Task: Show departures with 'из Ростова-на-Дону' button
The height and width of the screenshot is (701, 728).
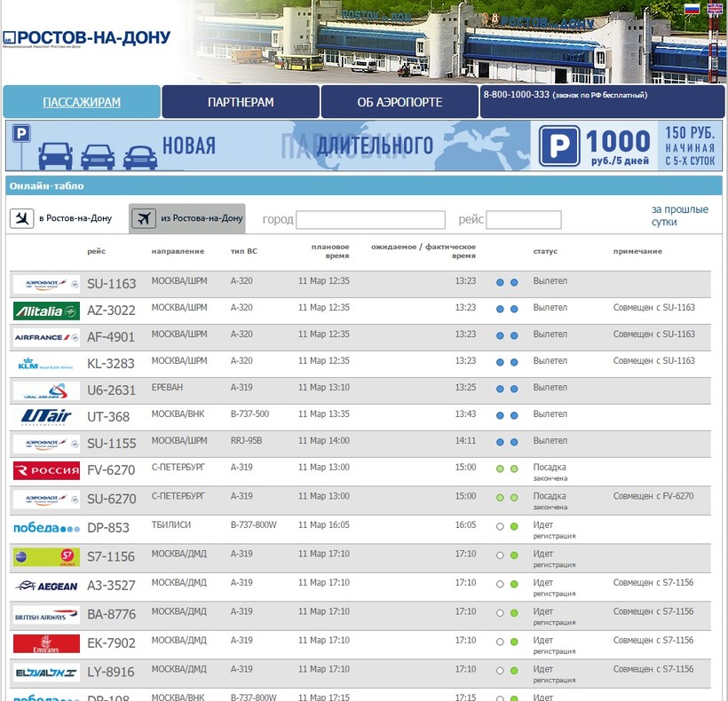Action: point(187,218)
